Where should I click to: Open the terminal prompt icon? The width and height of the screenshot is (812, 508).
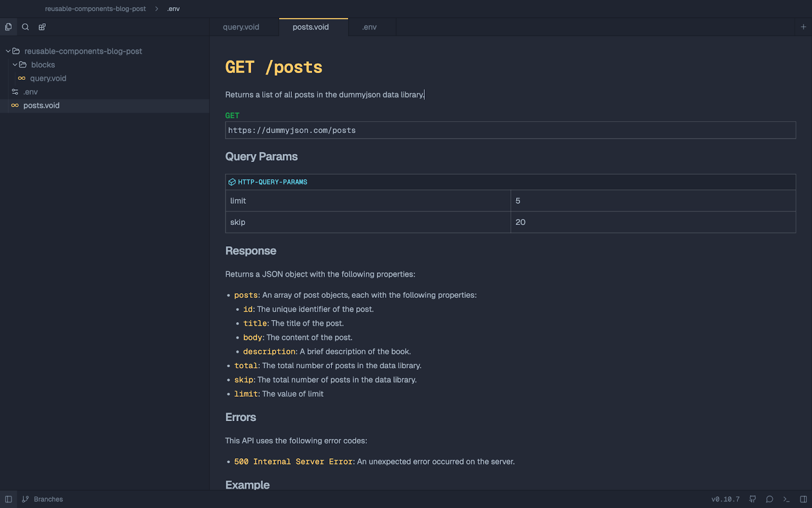[x=786, y=499]
